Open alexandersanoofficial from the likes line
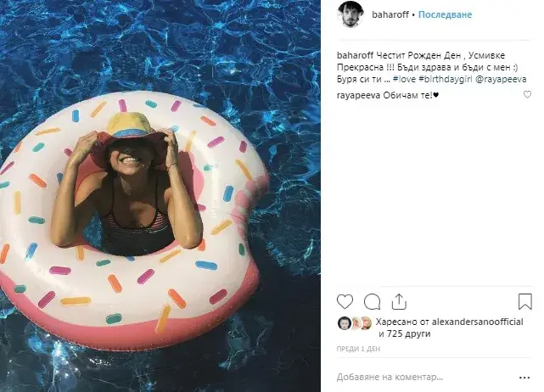The height and width of the screenshot is (392, 544). click(x=478, y=322)
